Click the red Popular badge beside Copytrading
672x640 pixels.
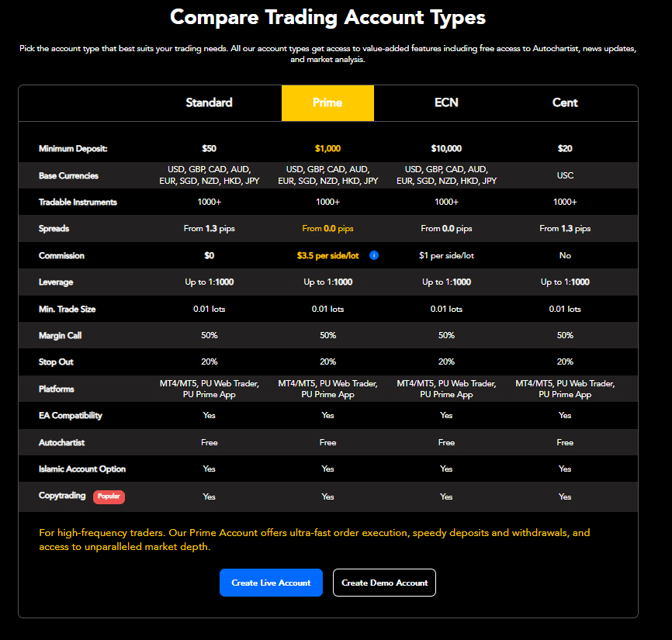tap(109, 496)
